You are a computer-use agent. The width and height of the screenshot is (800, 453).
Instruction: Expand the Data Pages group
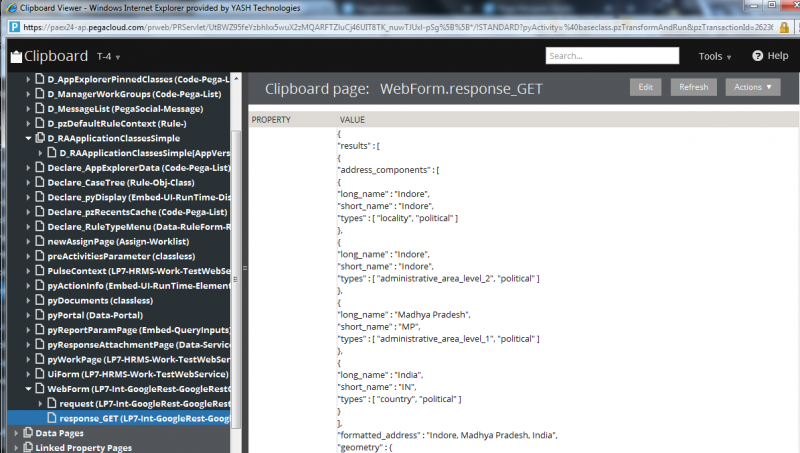coord(16,433)
